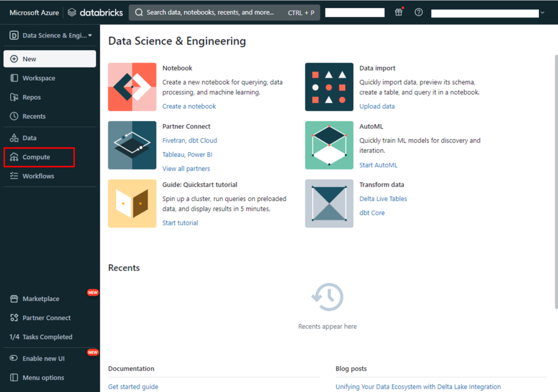Click the Start AutoML link
The width and height of the screenshot is (558, 392).
[378, 165]
